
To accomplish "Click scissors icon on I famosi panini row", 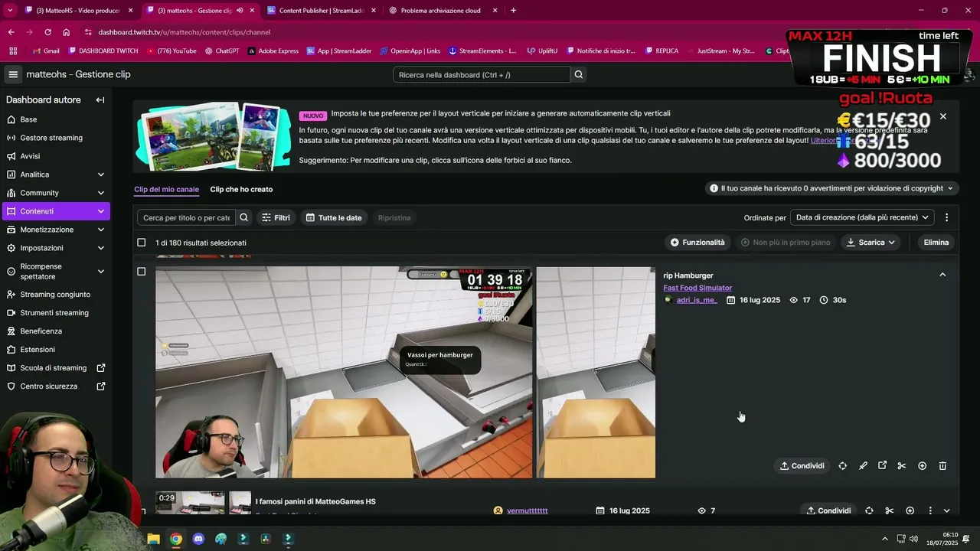I will 889,510.
